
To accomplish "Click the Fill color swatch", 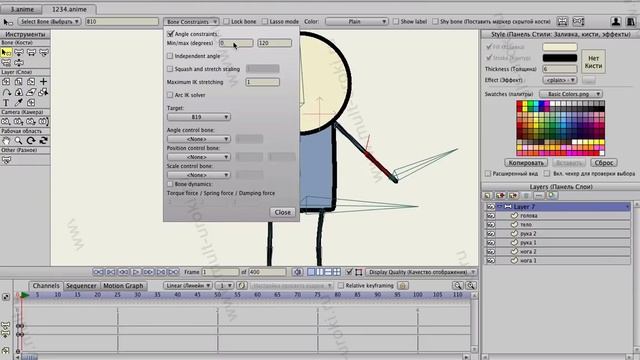I will pyautogui.click(x=560, y=47).
